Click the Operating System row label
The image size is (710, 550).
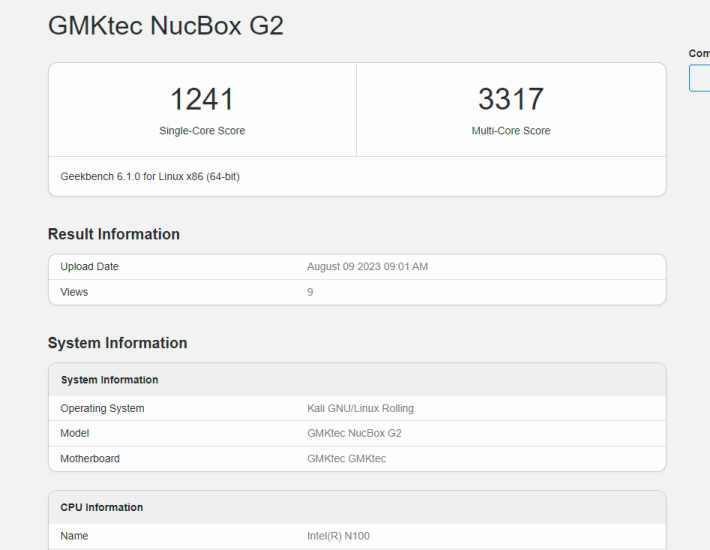point(102,408)
